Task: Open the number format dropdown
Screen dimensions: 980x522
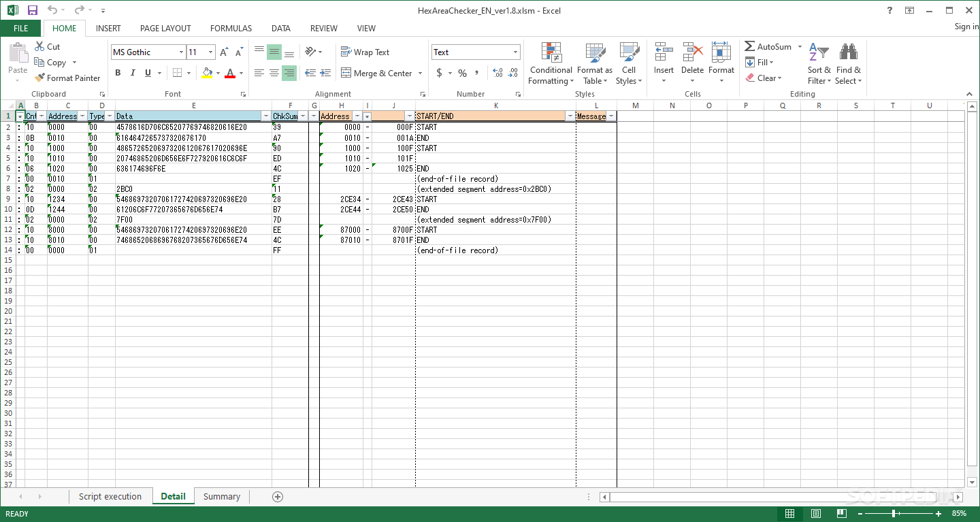Action: pos(515,52)
